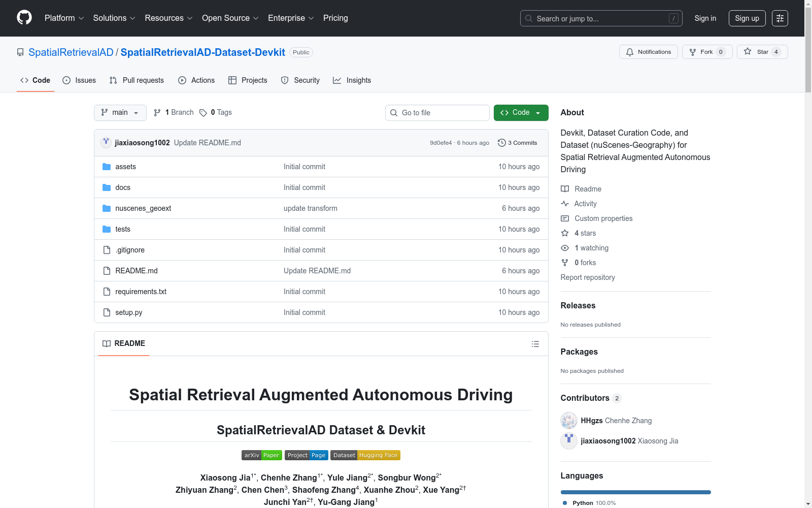This screenshot has width=812, height=508.
Task: Expand the Resources menu
Action: point(168,18)
